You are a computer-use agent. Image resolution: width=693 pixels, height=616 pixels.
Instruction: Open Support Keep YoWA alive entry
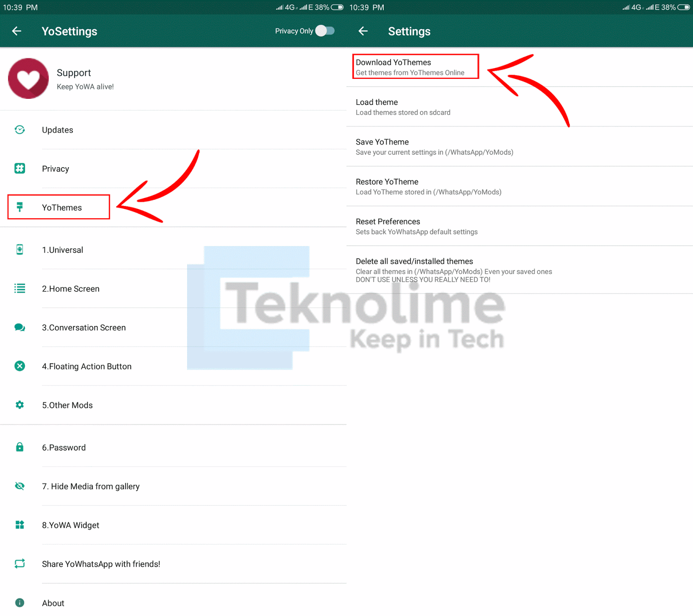pos(173,79)
